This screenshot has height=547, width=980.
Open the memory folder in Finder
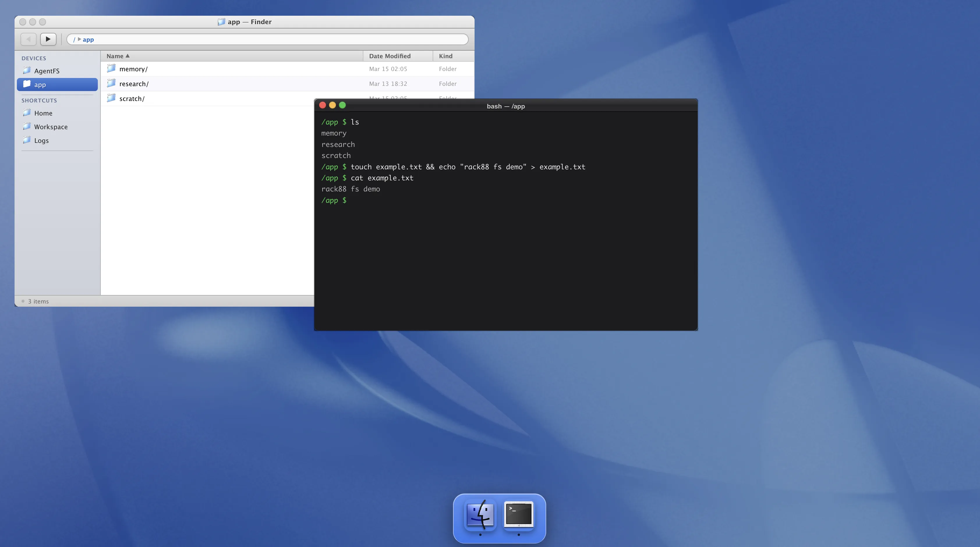(133, 69)
